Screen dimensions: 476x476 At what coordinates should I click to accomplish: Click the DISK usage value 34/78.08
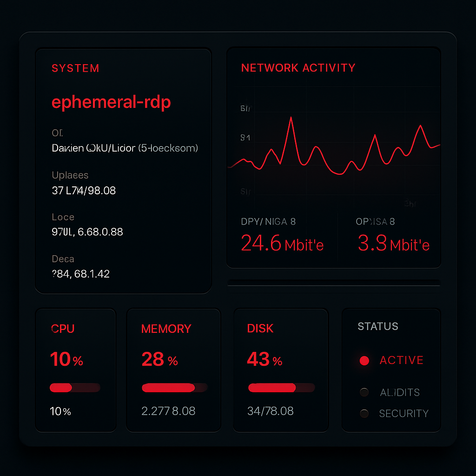[271, 411]
